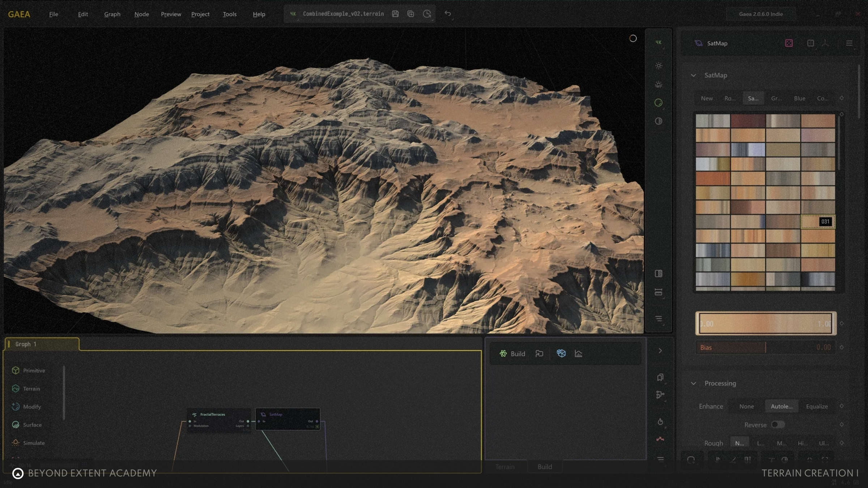Click the half-shaded sphere icon
This screenshot has height=488, width=868.
pyautogui.click(x=659, y=121)
